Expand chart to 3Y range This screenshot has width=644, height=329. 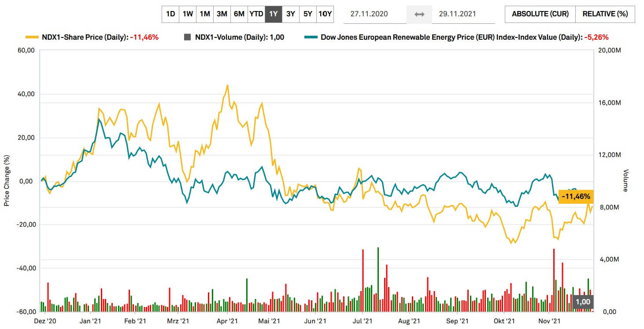click(x=291, y=14)
